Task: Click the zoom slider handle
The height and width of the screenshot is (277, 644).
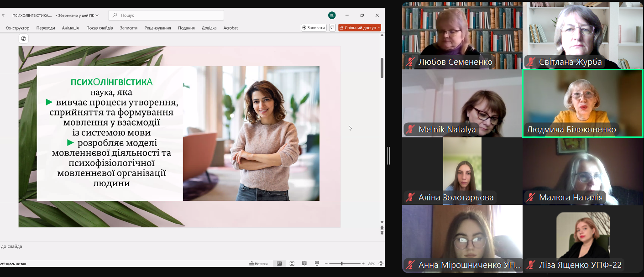Action: 342,264
